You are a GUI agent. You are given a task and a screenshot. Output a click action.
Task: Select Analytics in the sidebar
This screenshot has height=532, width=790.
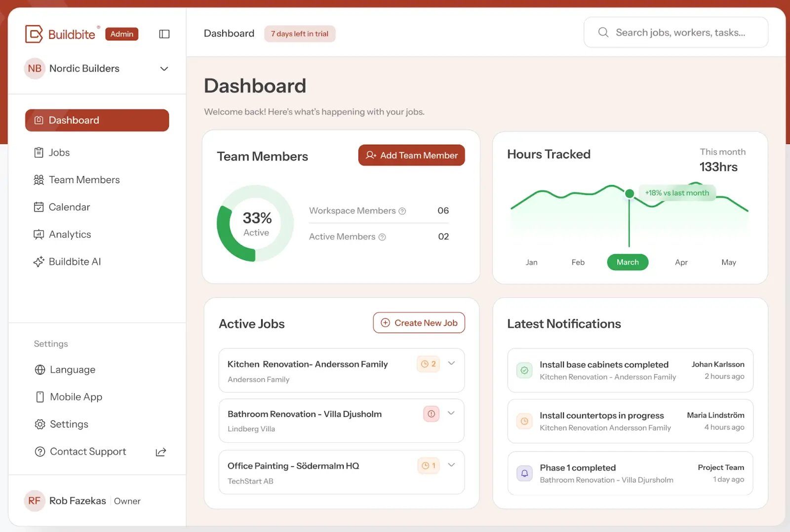[39, 234]
